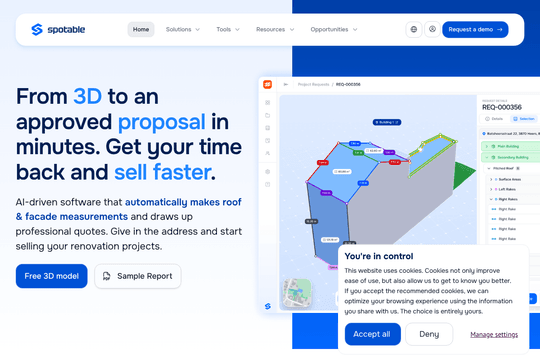Expand the Resources nav menu
The width and height of the screenshot is (540, 360).
[x=275, y=30]
